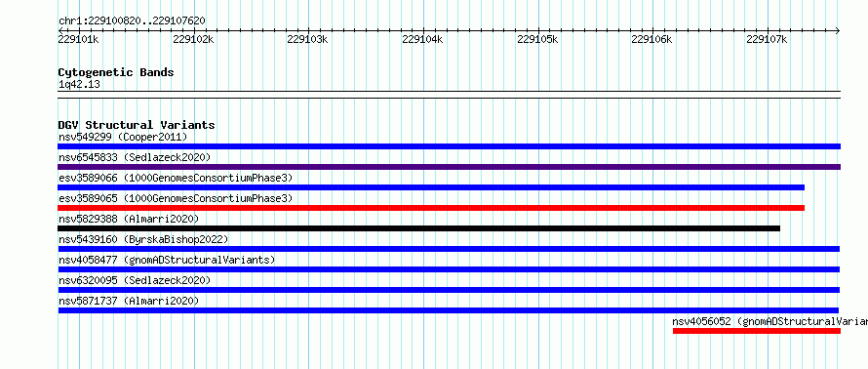Open the nsv5829388 (Almarri2020) label

pos(129,219)
